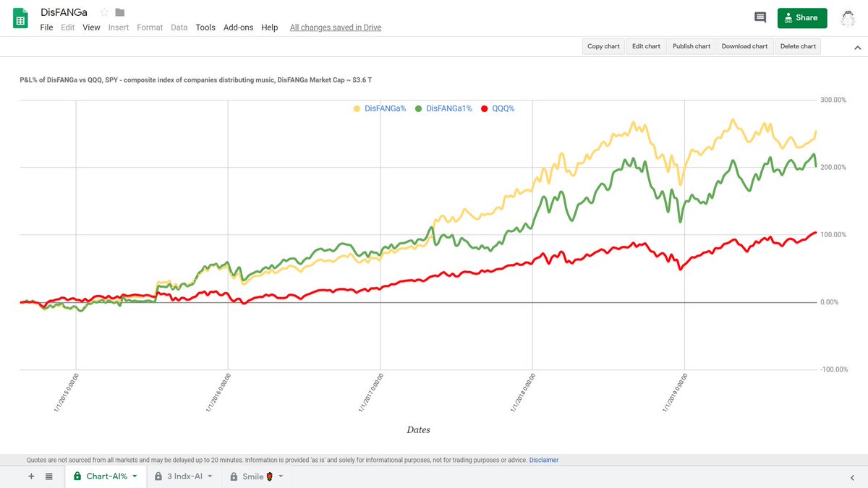Open the Data menu
This screenshot has width=868, height=488.
pos(179,27)
